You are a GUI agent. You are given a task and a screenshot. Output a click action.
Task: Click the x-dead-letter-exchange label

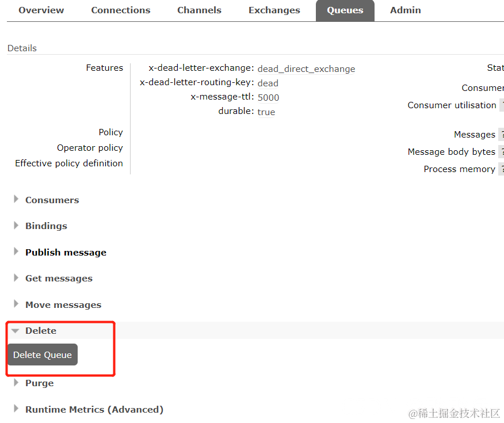(201, 68)
